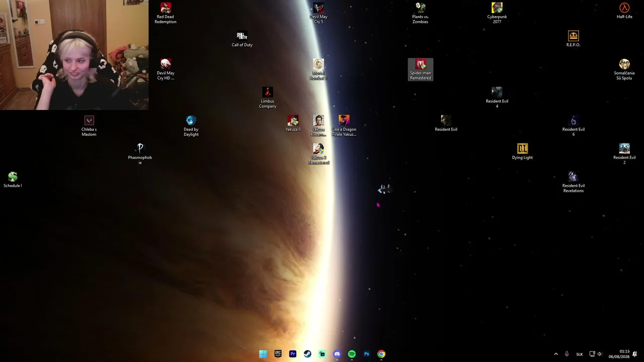The height and width of the screenshot is (362, 644).
Task: Launch Adobe Premiere Pro from taskbar
Action: click(293, 354)
